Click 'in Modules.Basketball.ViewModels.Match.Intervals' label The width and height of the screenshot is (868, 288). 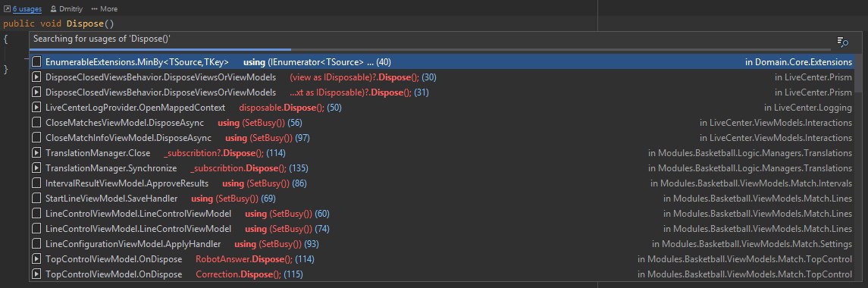[751, 183]
